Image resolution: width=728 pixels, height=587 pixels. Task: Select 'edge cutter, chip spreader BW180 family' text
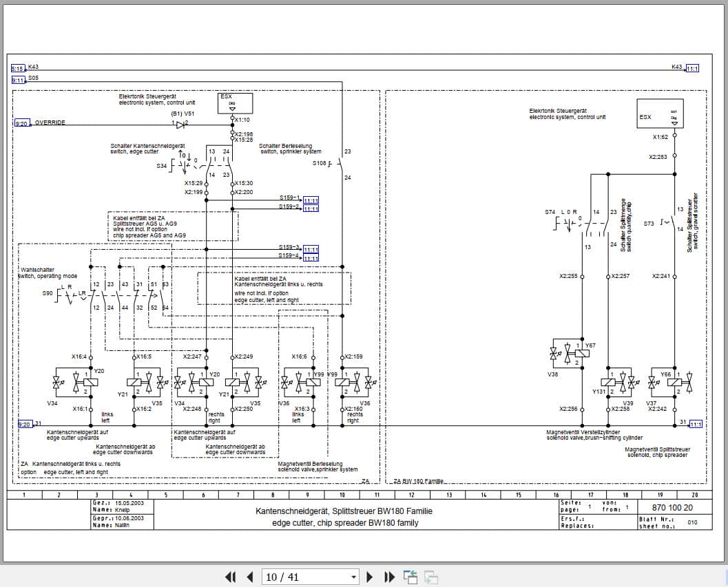tap(346, 523)
